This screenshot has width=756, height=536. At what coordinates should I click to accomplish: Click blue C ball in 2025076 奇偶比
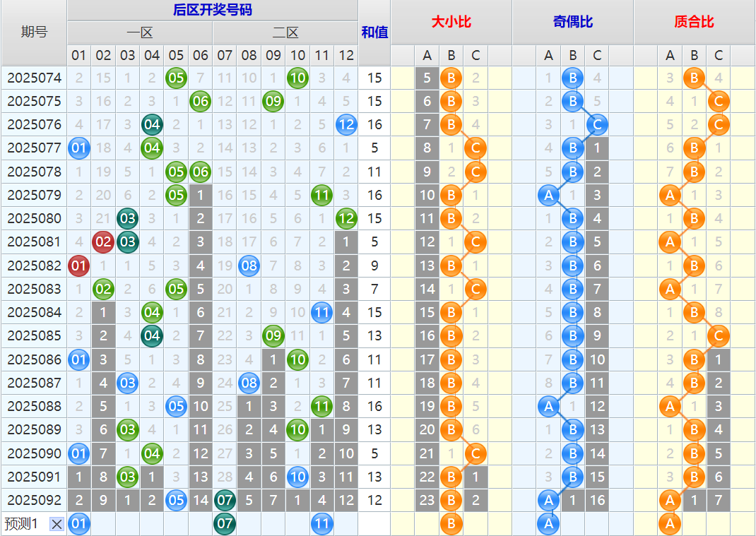click(x=597, y=124)
